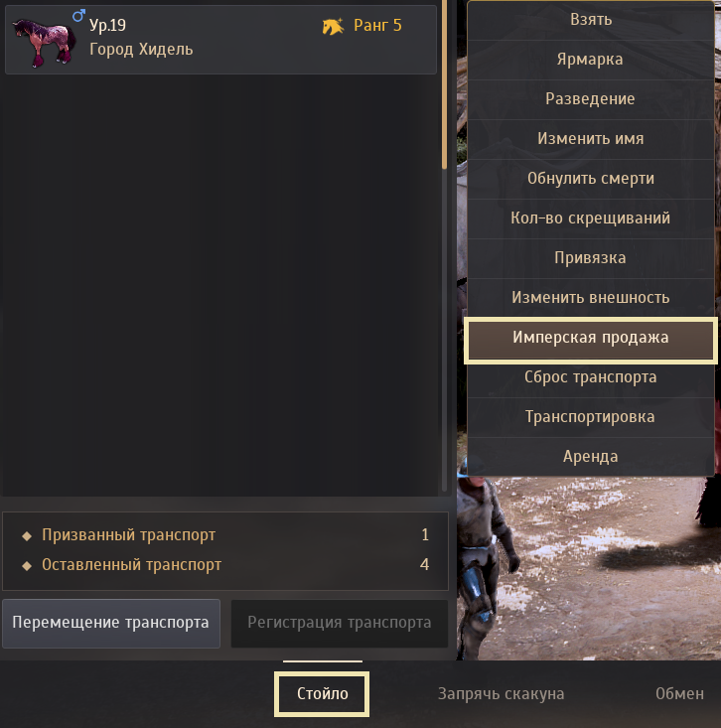Click the Привязка menu entry
The image size is (721, 728).
[590, 258]
